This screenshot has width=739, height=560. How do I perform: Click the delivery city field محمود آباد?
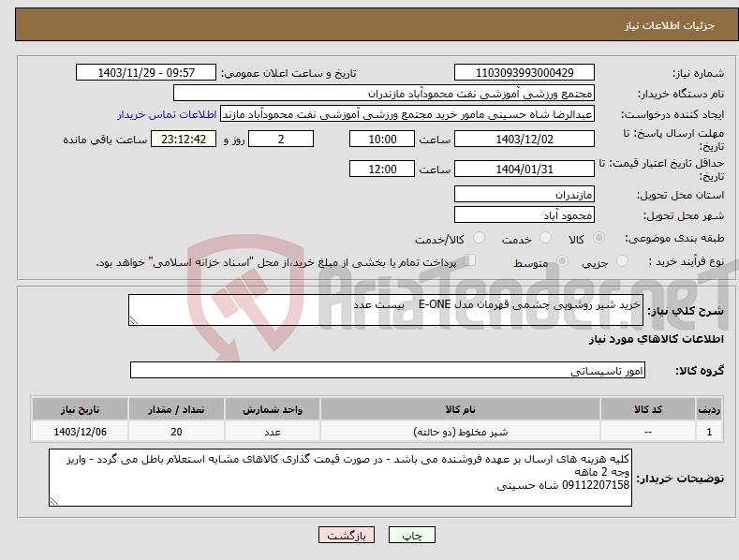[x=525, y=215]
